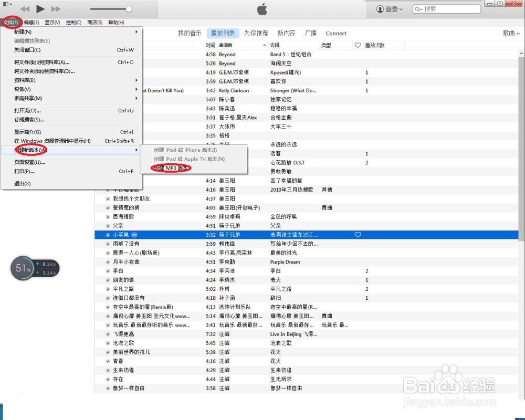Switch to the 我的音乐 tab
This screenshot has width=525, height=420.
coord(190,33)
